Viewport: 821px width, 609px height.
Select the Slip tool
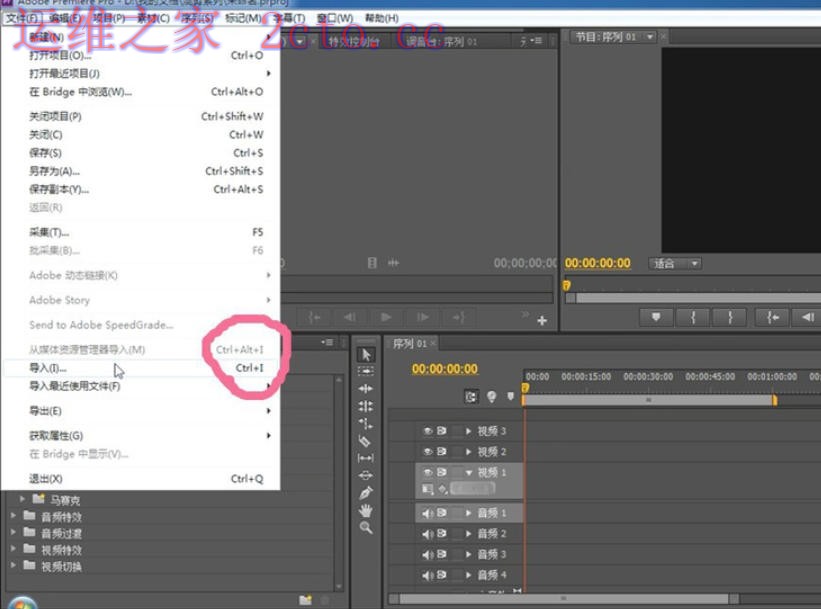coord(366,458)
